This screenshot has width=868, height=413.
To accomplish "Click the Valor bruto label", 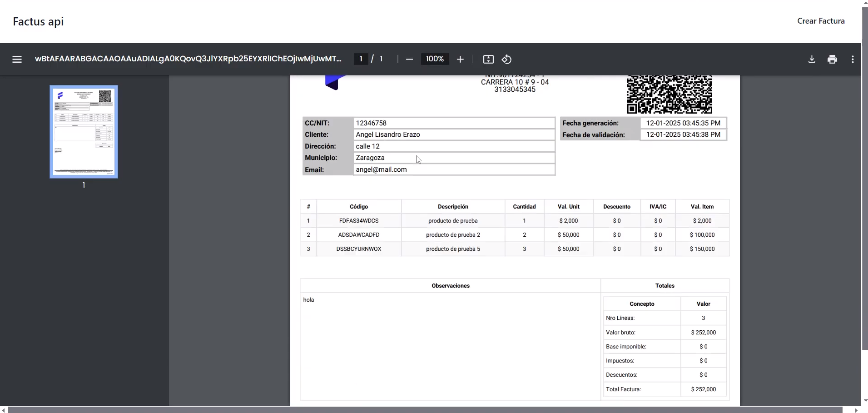I will (x=620, y=333).
